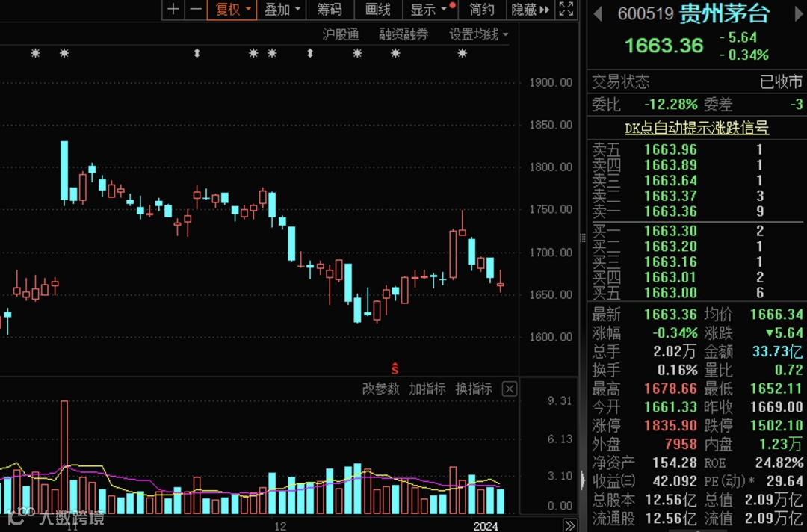Show the 筹码 chip distribution
807x532 pixels.
pyautogui.click(x=330, y=9)
